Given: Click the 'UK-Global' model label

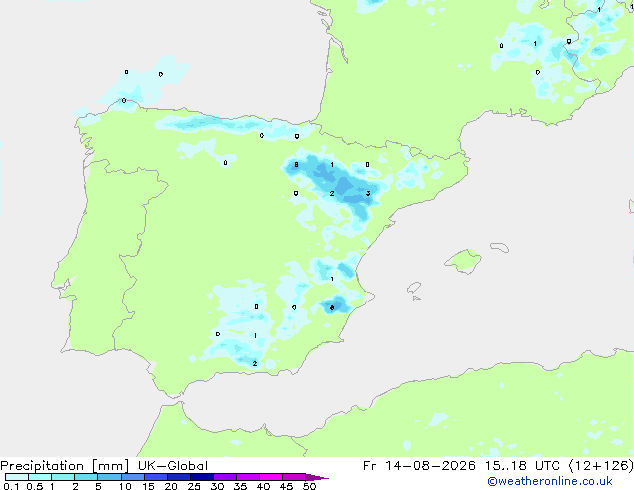Looking at the screenshot, I should pyautogui.click(x=173, y=466).
